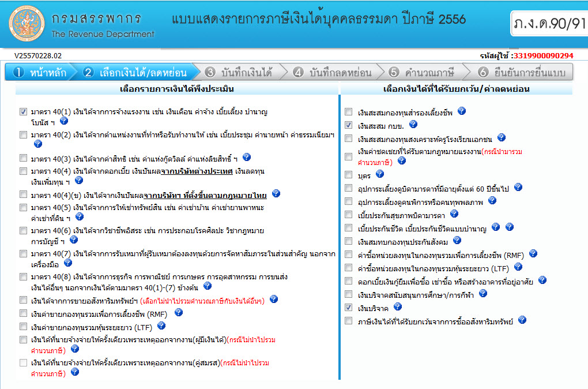Go to step 6 ยืนยันการยื่นแบบ tab
Viewport: 588px width, 389px height.
tap(521, 72)
